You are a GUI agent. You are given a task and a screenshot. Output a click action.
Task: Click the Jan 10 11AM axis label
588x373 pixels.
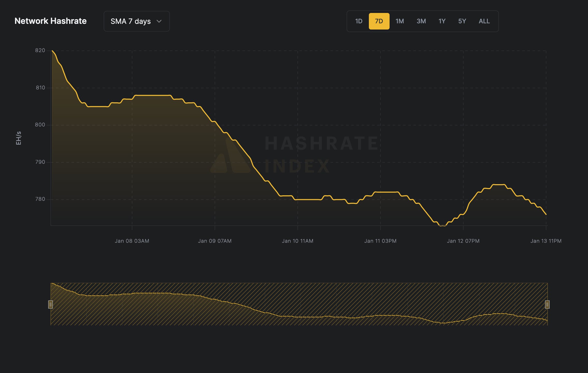pos(297,241)
